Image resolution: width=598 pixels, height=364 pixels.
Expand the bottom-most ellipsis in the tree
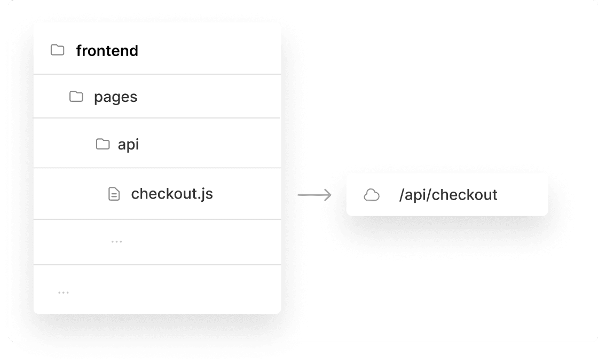(x=64, y=292)
